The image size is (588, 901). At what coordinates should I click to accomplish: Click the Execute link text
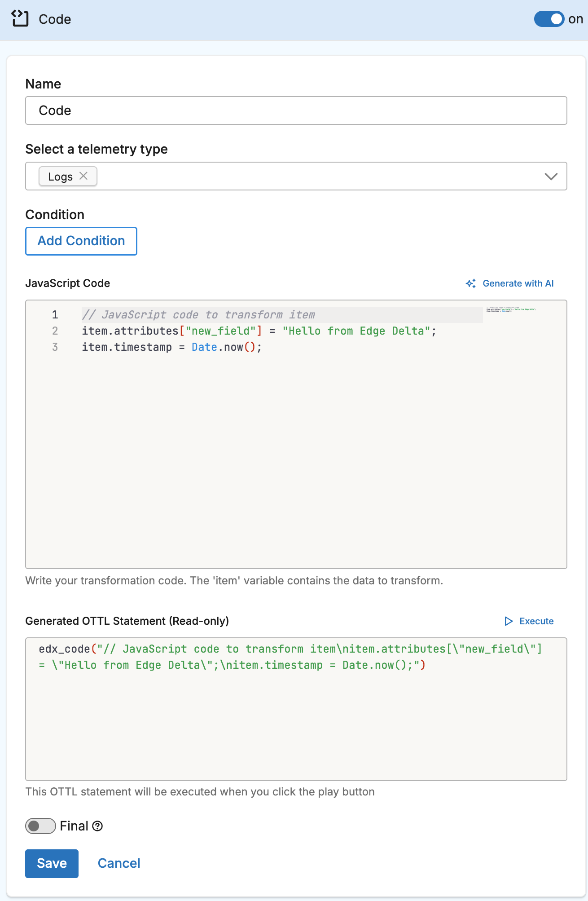click(536, 621)
